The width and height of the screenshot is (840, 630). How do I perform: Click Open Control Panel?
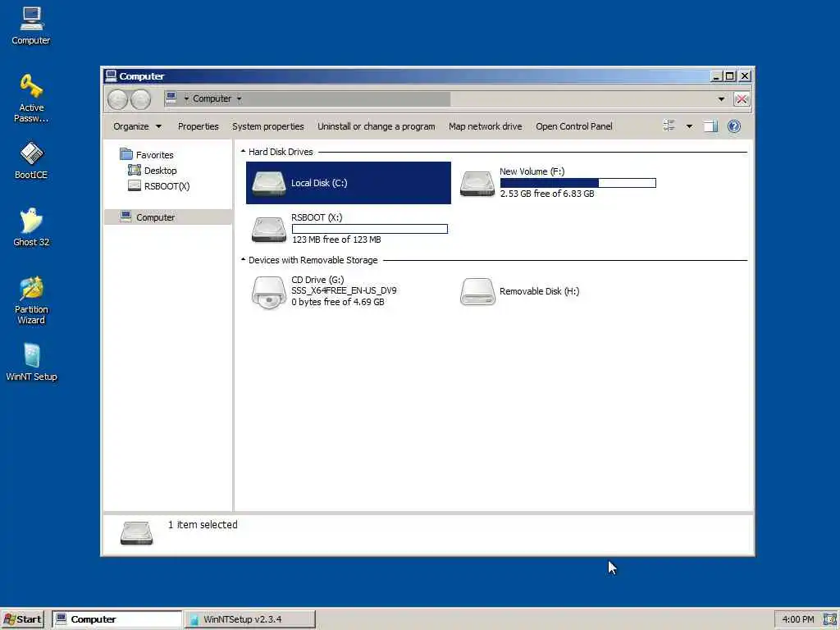[x=573, y=126]
